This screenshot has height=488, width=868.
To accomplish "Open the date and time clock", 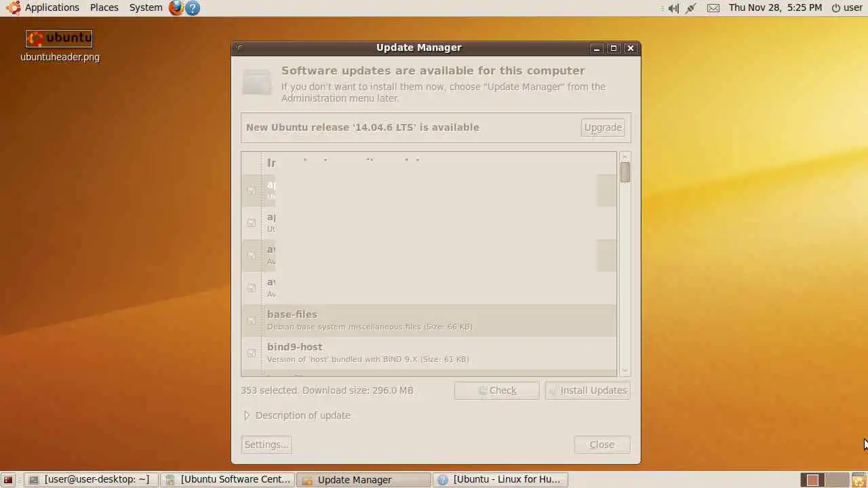I will click(x=775, y=8).
